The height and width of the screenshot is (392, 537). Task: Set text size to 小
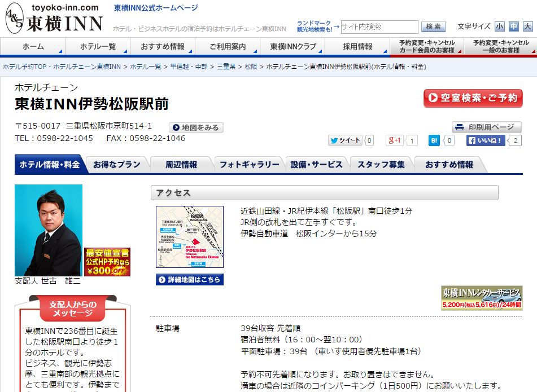click(499, 27)
